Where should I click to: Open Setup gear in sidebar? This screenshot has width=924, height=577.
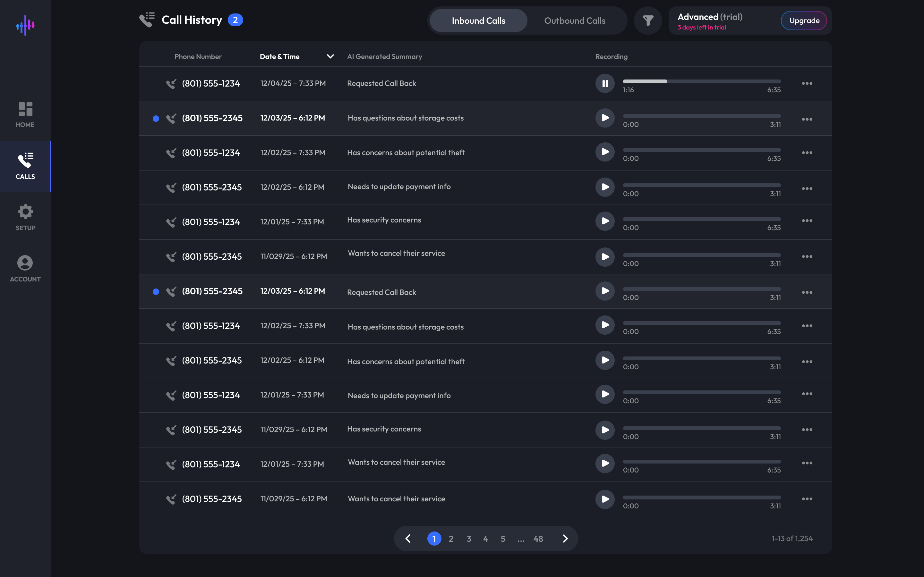click(25, 217)
